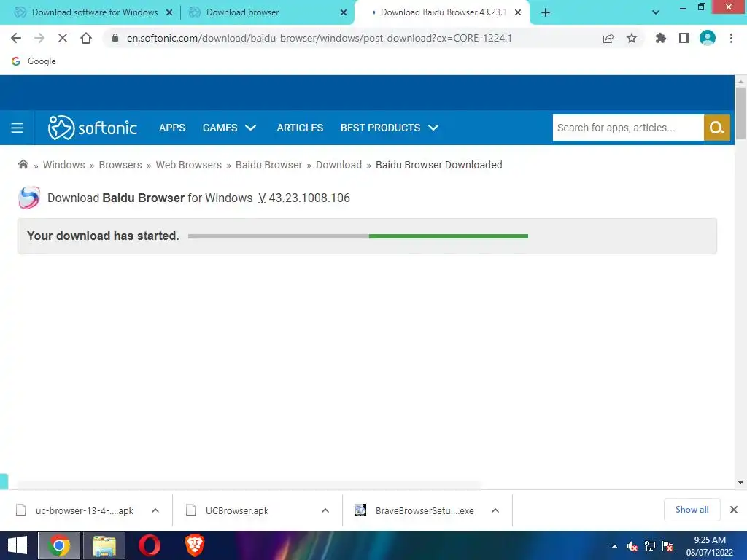Close the Download software for Windows tab

(169, 12)
